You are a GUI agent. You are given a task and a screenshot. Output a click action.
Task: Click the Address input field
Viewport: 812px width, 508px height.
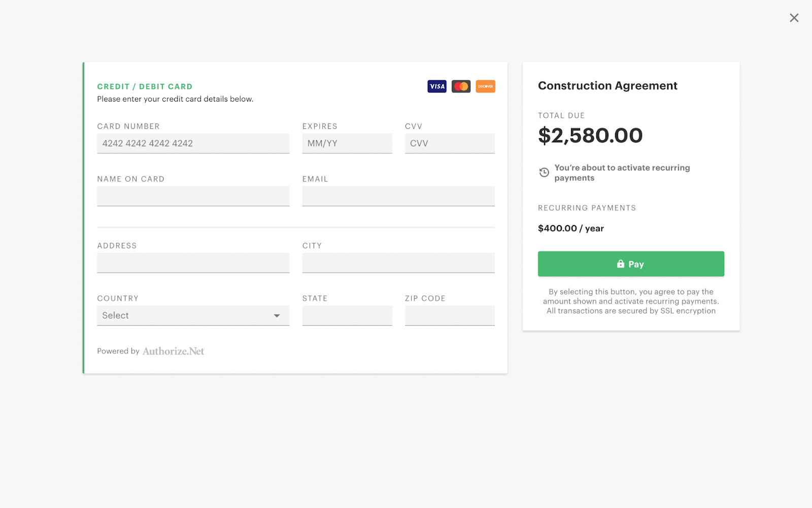(193, 263)
